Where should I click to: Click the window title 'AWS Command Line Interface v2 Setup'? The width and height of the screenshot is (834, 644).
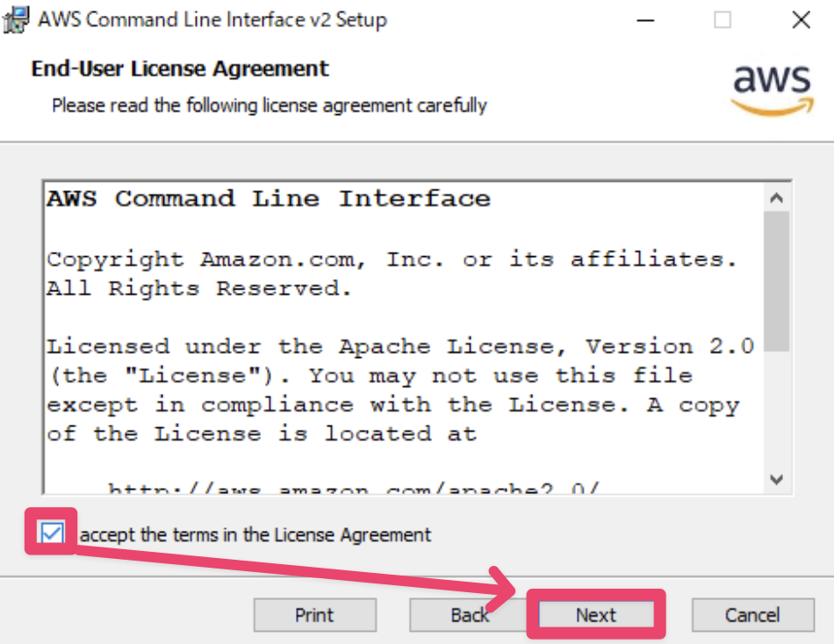(212, 20)
